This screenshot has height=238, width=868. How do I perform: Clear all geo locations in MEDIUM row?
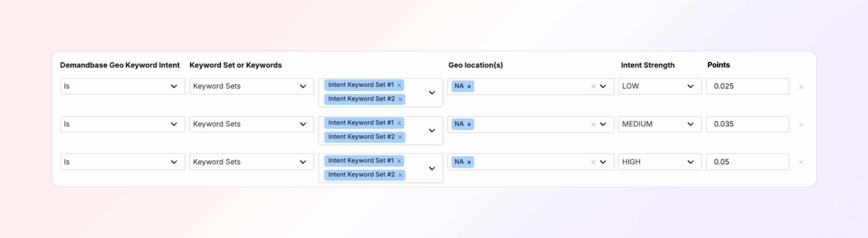pyautogui.click(x=593, y=125)
